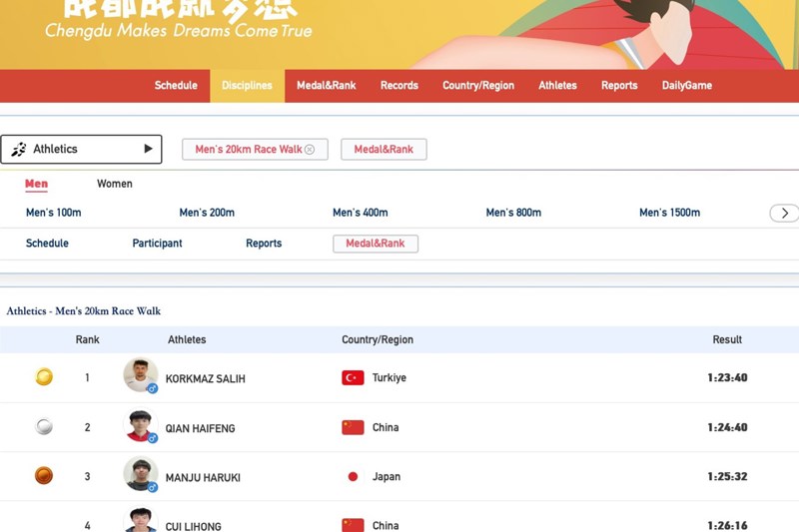This screenshot has width=799, height=532.
Task: Click the Japan flag icon
Action: tap(353, 477)
